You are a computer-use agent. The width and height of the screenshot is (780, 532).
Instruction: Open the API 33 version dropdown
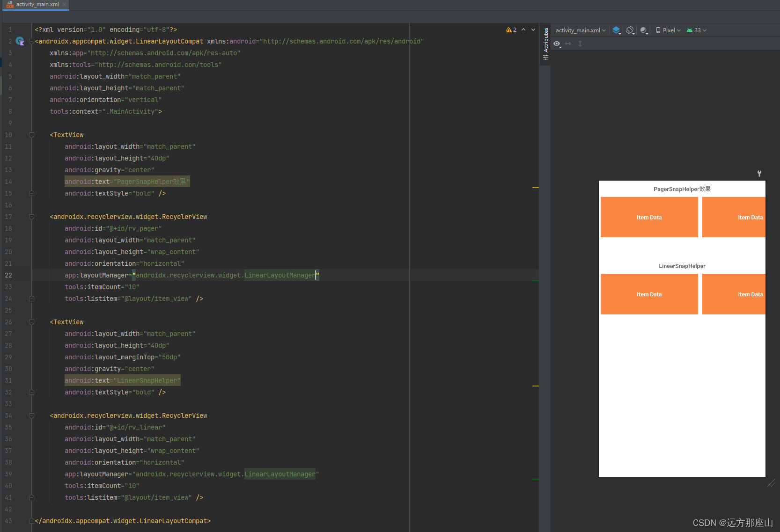[697, 30]
